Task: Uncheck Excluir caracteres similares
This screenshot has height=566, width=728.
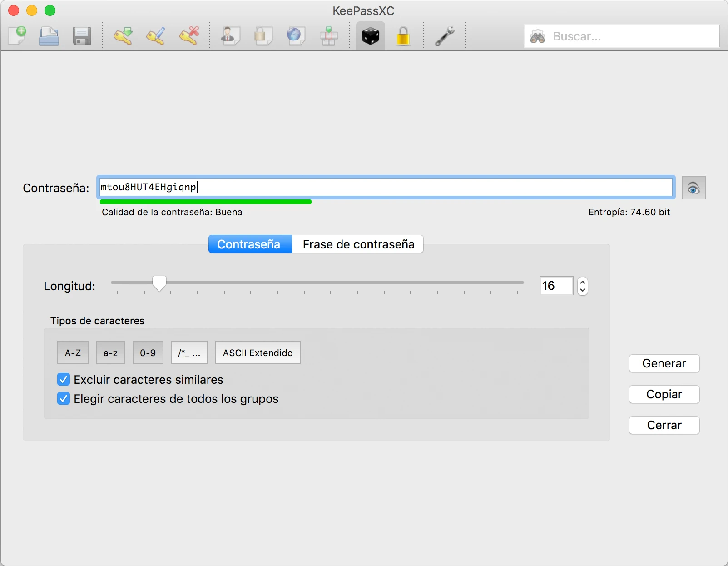Action: pyautogui.click(x=64, y=379)
